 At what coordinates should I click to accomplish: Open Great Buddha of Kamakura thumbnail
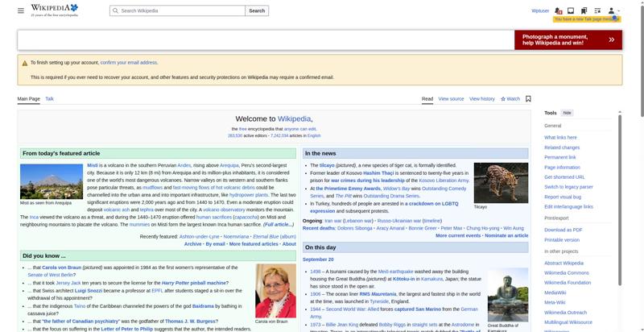pyautogui.click(x=508, y=295)
